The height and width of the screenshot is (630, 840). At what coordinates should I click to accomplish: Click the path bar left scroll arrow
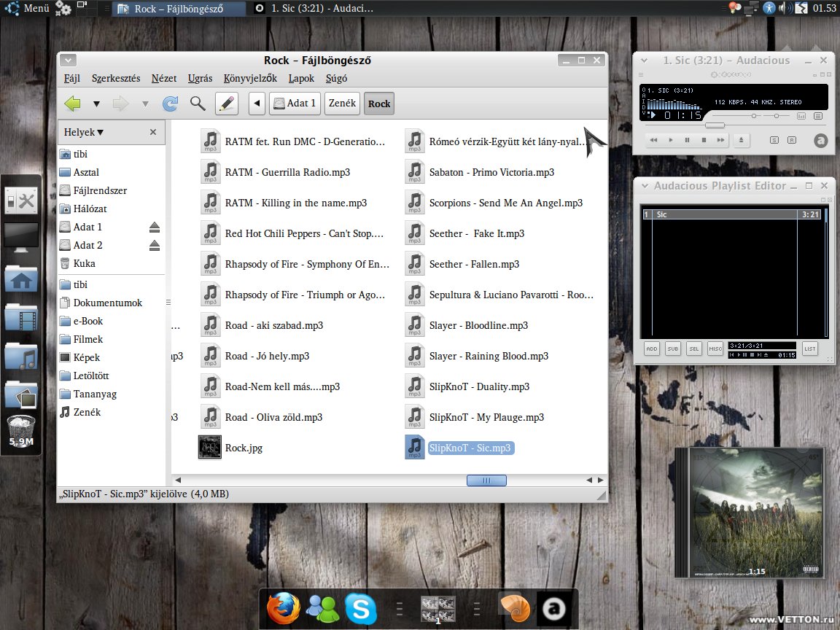[257, 104]
